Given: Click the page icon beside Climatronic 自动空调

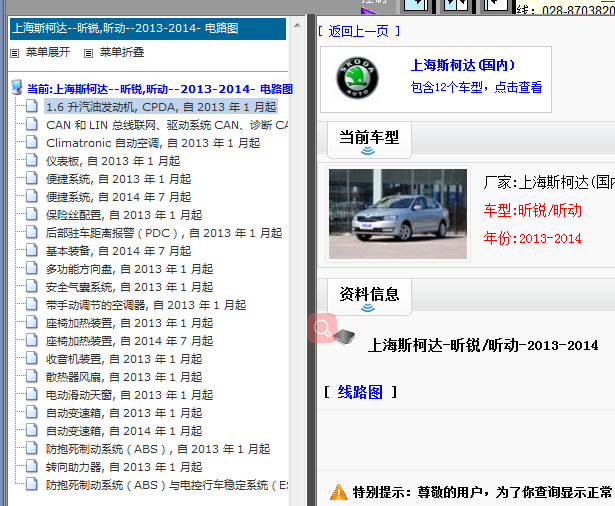Looking at the screenshot, I should point(32,142).
